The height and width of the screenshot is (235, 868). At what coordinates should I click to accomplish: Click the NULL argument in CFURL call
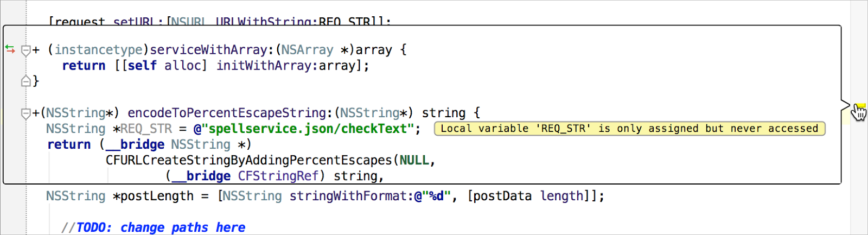pyautogui.click(x=414, y=161)
